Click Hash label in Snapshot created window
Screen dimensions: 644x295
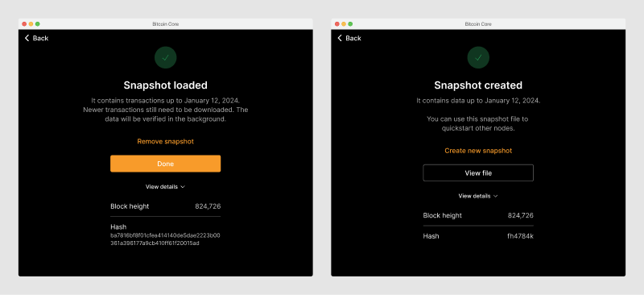pos(431,236)
